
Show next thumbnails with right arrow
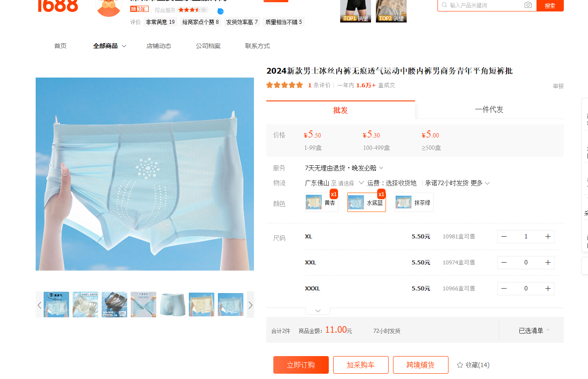250,305
